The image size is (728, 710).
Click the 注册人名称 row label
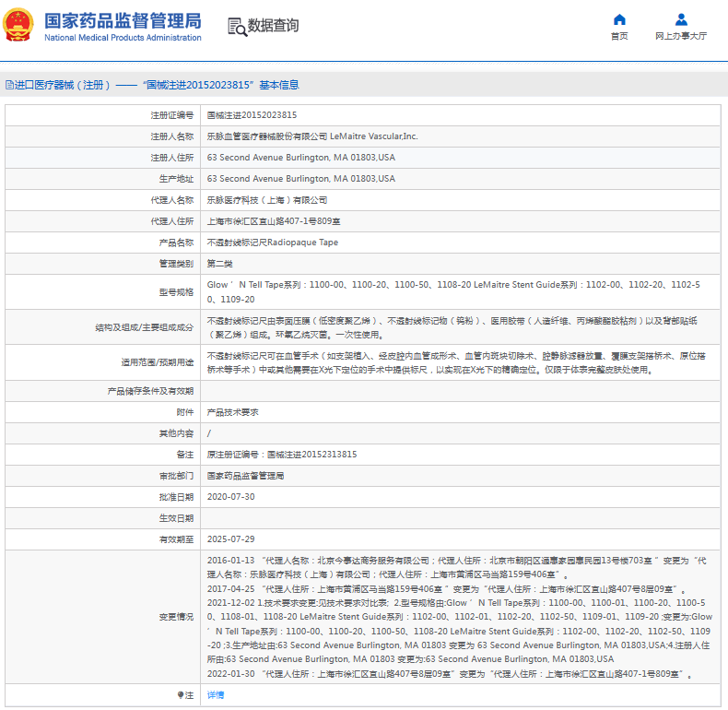click(171, 136)
